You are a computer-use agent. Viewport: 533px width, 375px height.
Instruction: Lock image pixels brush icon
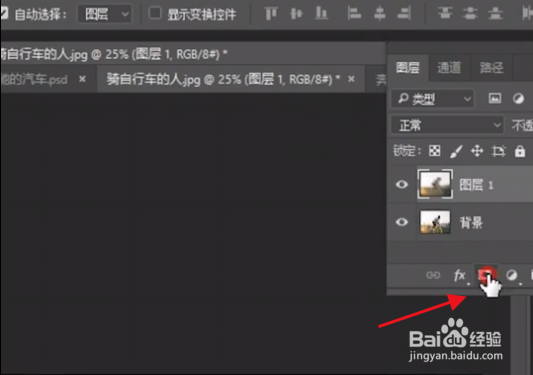456,151
